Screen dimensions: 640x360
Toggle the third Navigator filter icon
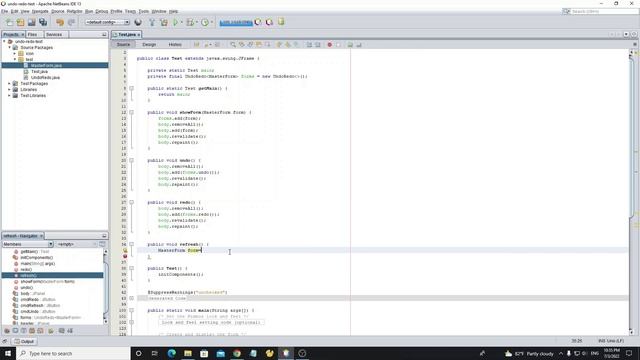point(23,331)
